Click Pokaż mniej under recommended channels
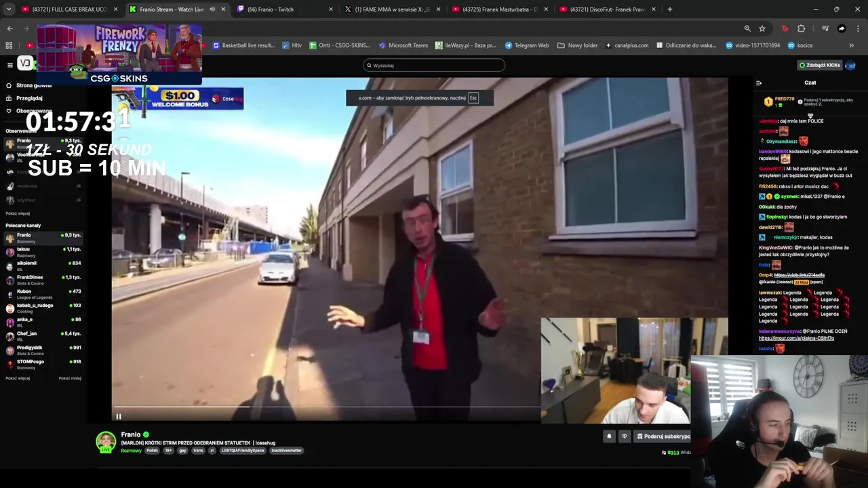The image size is (868, 488). (x=70, y=378)
